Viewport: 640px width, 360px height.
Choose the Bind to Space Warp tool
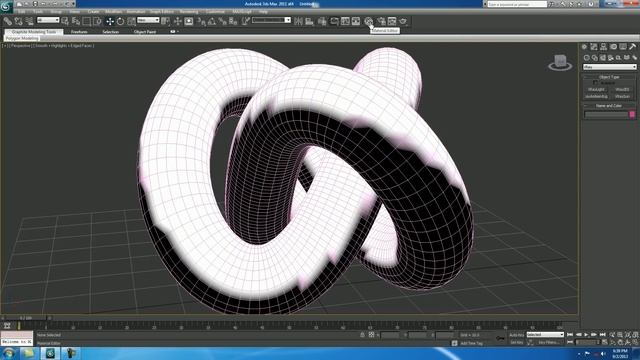[x=29, y=21]
